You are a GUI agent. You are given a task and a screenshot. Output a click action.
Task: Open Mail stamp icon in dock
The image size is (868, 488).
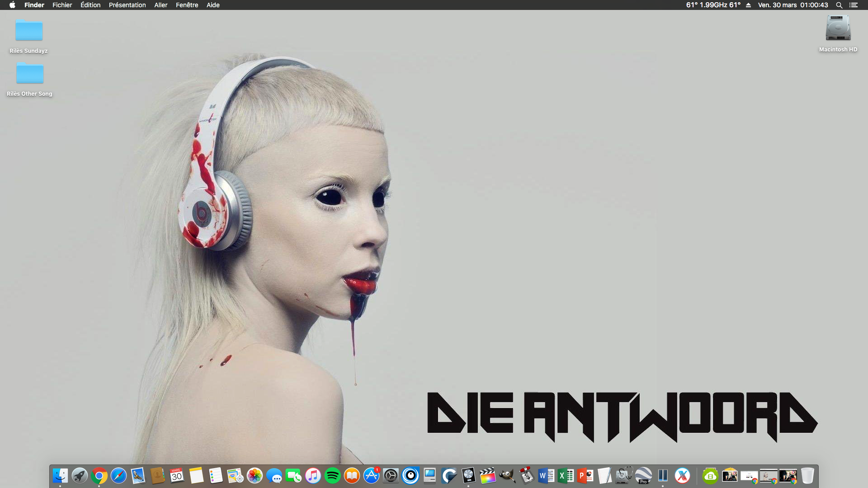(138, 475)
